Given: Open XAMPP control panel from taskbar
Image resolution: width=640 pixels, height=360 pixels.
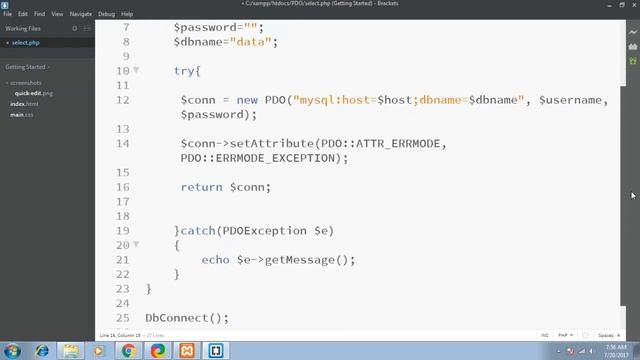Looking at the screenshot, I should coord(187,351).
